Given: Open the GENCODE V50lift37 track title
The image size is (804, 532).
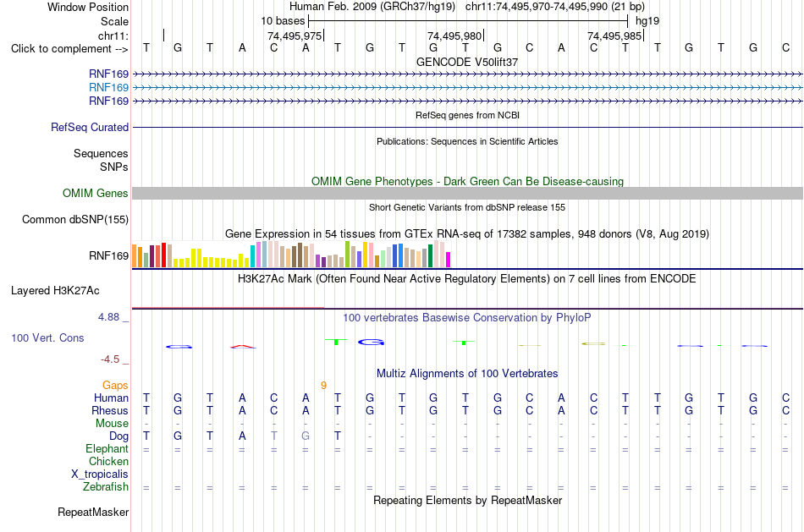Looking at the screenshot, I should 467,62.
